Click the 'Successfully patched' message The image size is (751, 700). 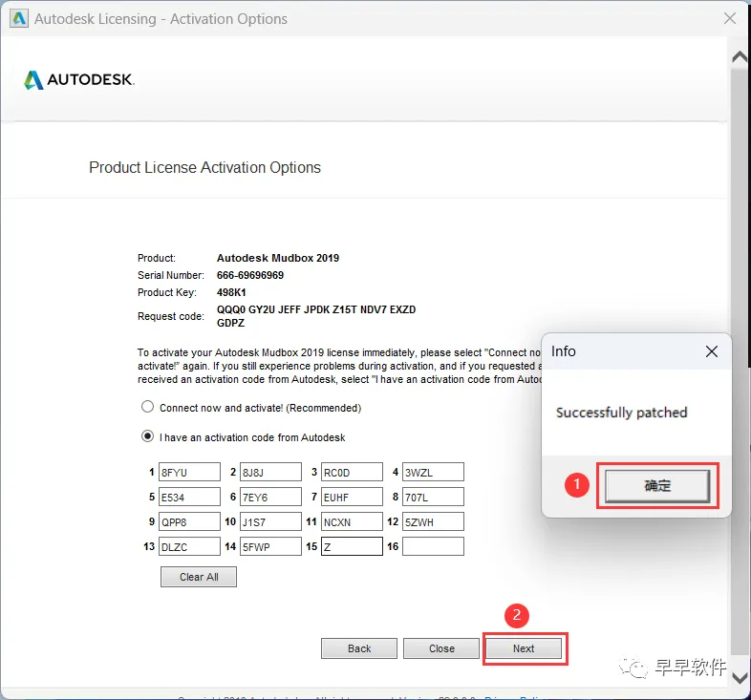(x=621, y=413)
